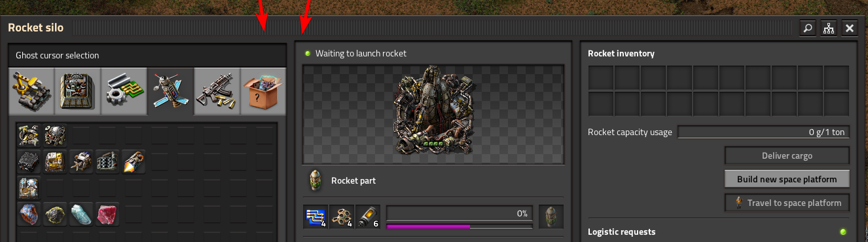Image resolution: width=868 pixels, height=242 pixels.
Task: Click the Deliver cargo button
Action: 787,155
